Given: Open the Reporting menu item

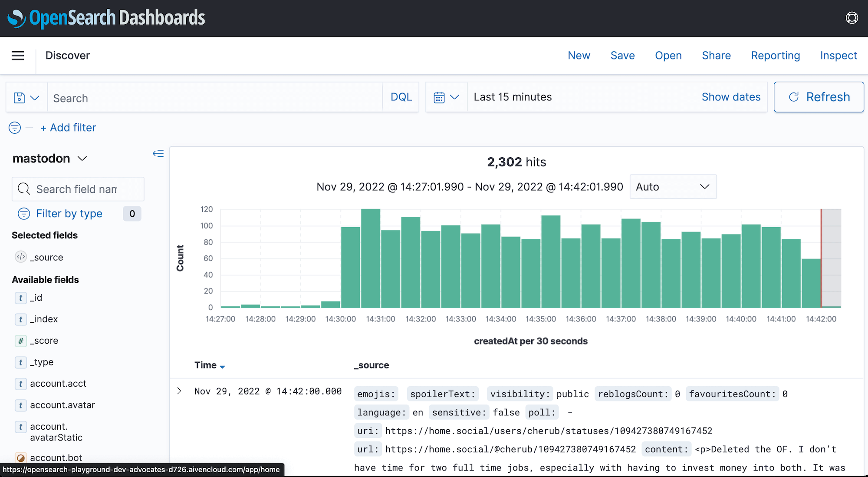Looking at the screenshot, I should pyautogui.click(x=775, y=56).
